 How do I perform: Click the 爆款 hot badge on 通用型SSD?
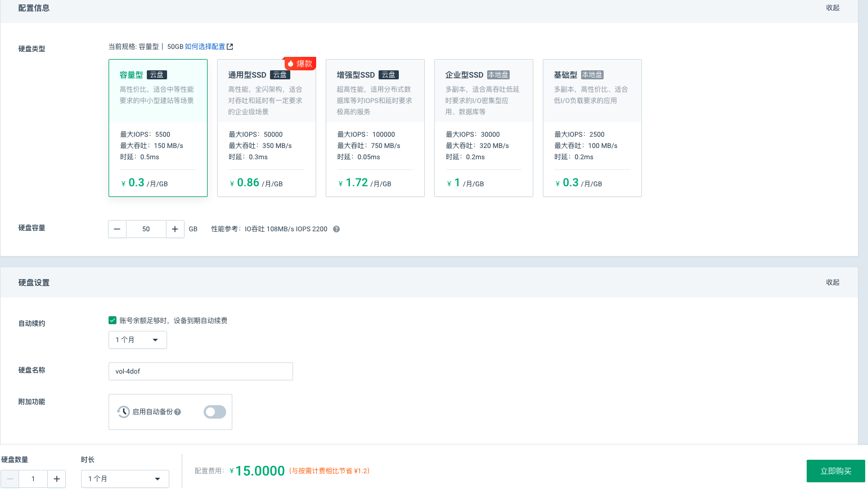pos(300,64)
